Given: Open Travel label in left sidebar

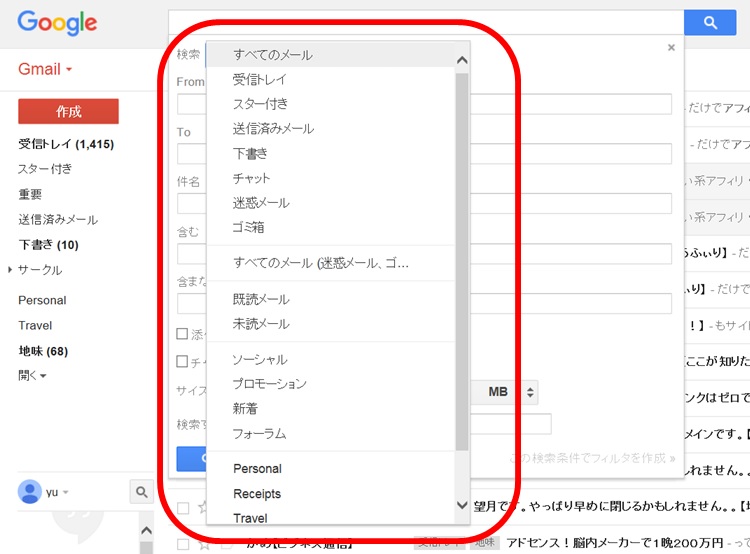Looking at the screenshot, I should click(35, 326).
